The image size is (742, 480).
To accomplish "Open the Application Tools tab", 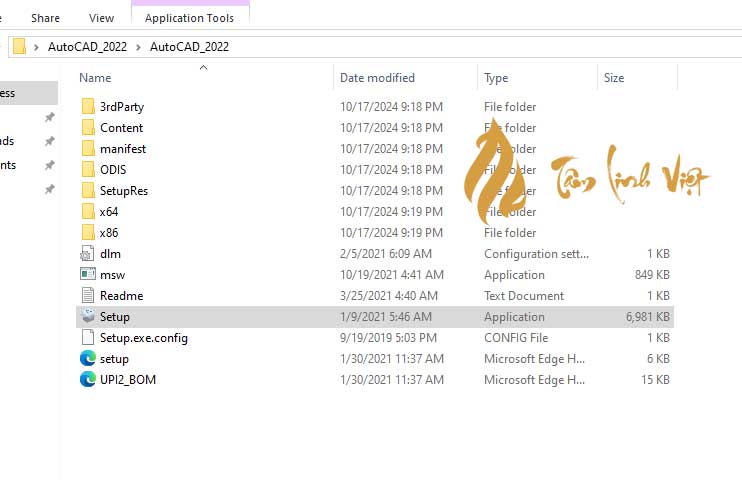I will [x=189, y=18].
